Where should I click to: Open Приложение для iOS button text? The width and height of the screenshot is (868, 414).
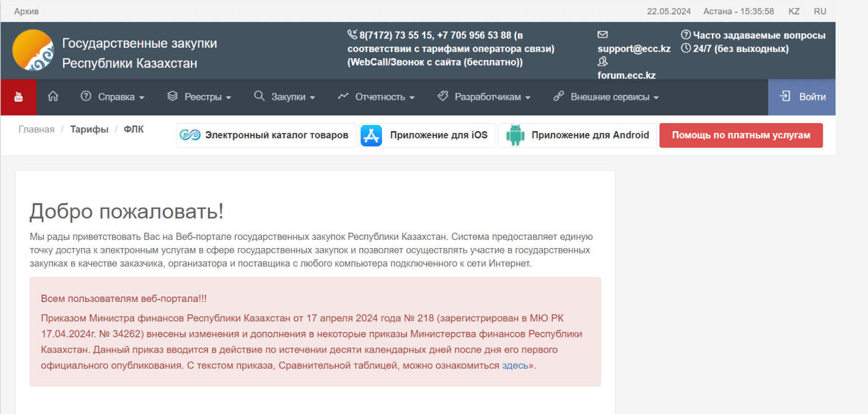click(x=439, y=135)
